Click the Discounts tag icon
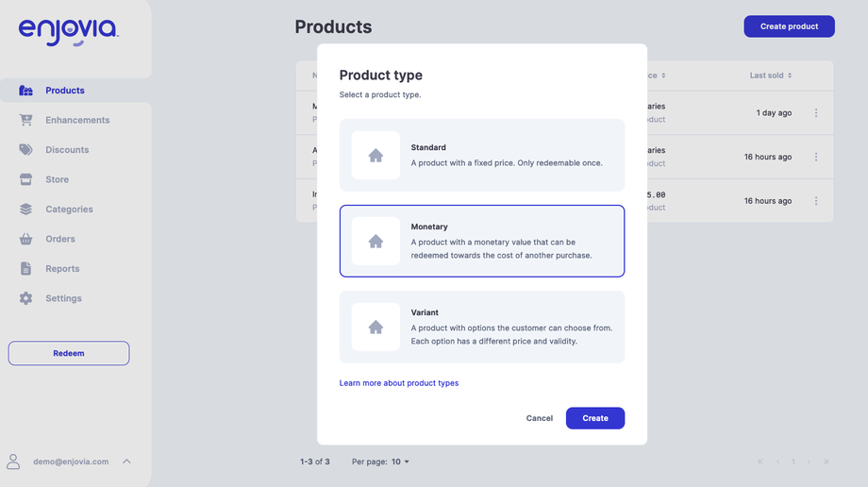This screenshot has height=487, width=868. point(26,150)
